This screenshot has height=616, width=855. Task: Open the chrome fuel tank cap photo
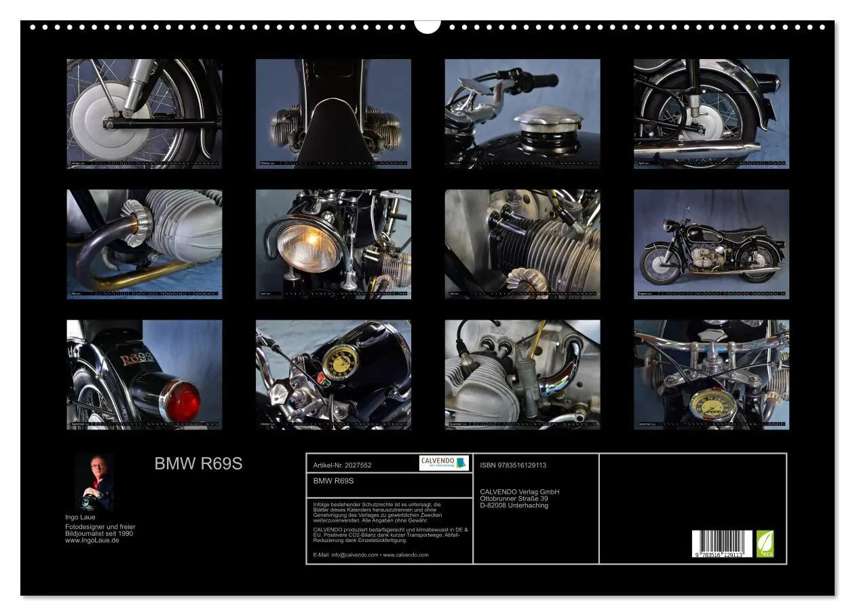pyautogui.click(x=522, y=113)
